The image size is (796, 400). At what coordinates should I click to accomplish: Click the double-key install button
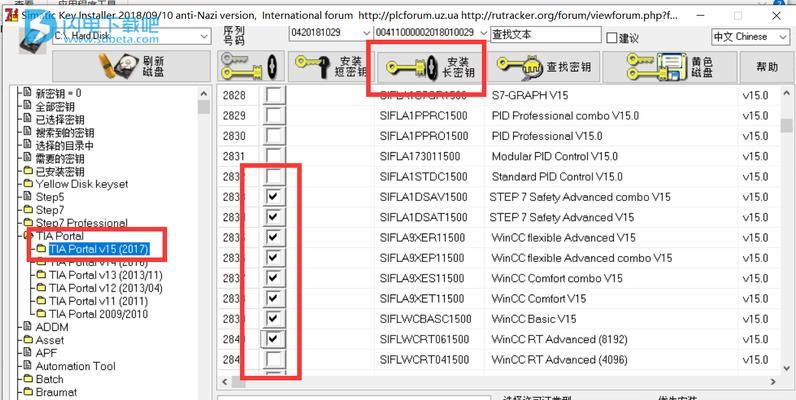click(x=251, y=66)
